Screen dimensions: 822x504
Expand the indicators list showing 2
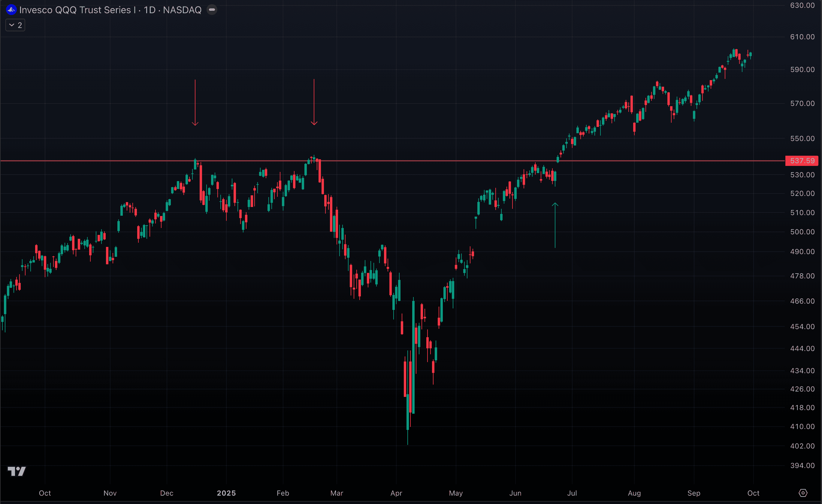tap(15, 25)
